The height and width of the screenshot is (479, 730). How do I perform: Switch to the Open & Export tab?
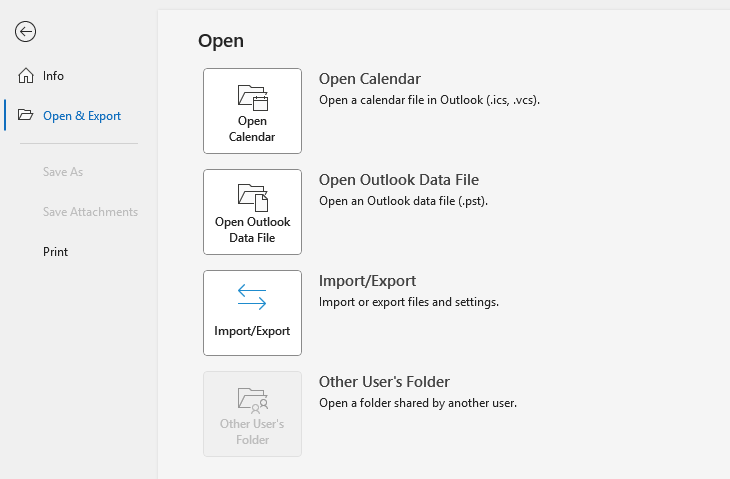click(81, 116)
